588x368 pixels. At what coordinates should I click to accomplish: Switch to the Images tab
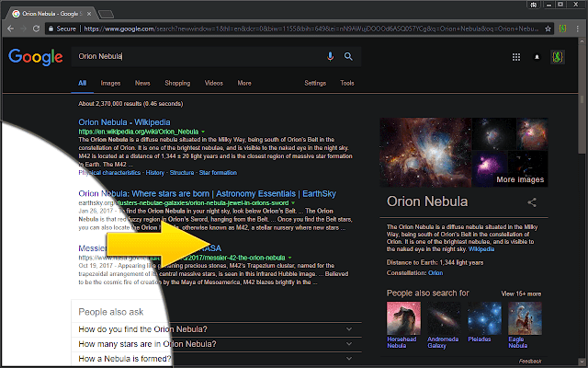pos(110,83)
